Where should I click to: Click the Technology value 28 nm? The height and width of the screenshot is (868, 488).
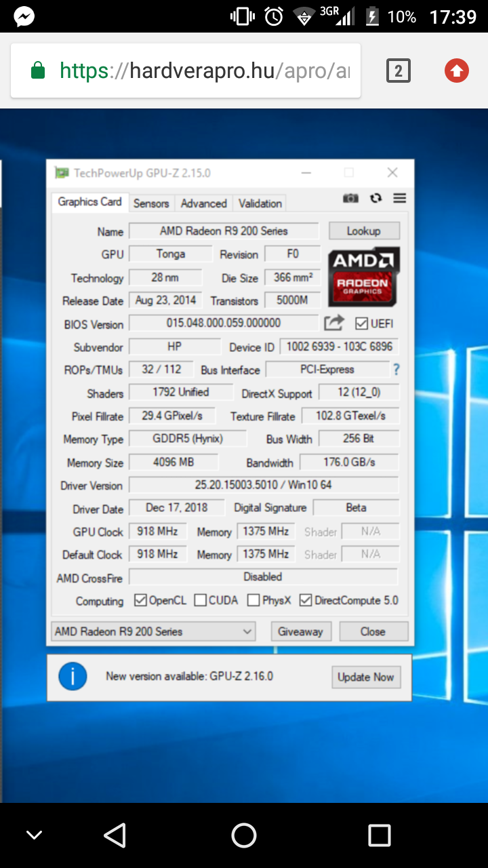(x=165, y=277)
